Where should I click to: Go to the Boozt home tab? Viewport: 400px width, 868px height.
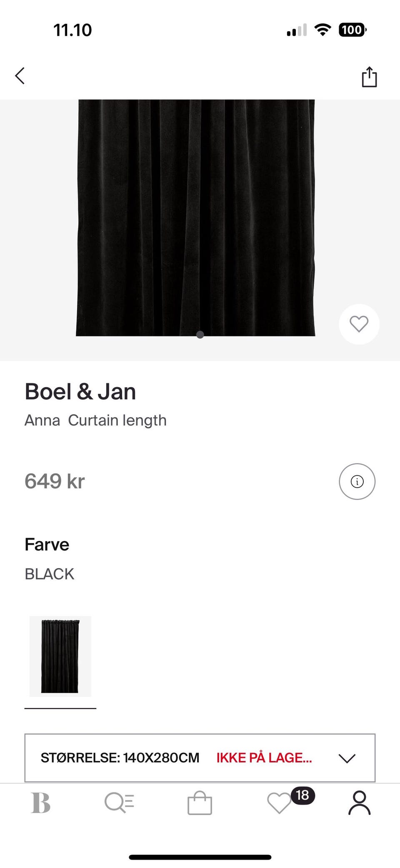pos(41,803)
